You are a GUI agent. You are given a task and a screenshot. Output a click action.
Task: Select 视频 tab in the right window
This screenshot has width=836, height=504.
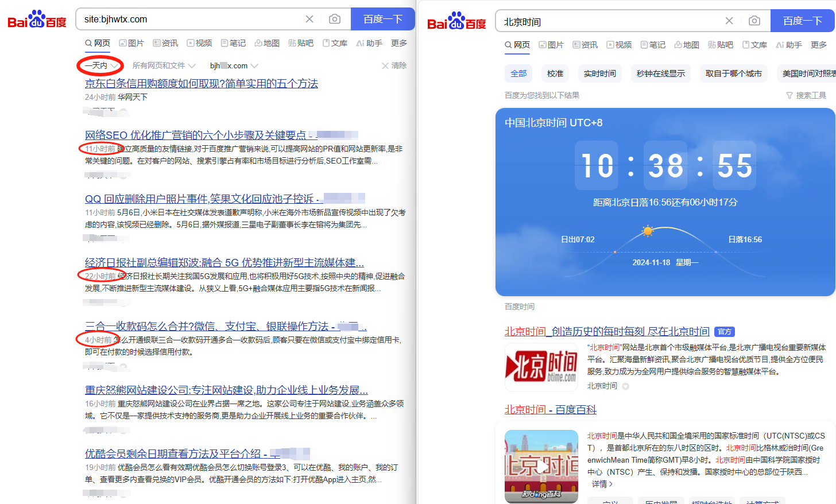pyautogui.click(x=619, y=45)
